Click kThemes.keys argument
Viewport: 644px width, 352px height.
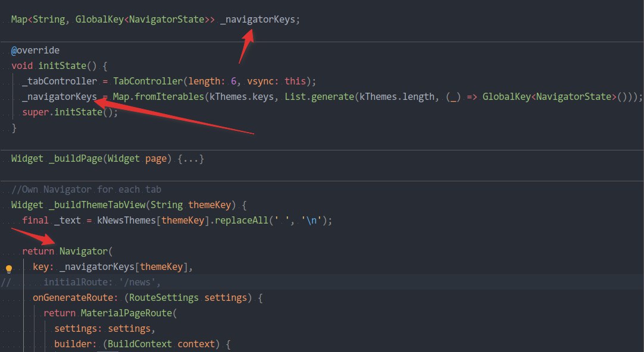click(242, 97)
